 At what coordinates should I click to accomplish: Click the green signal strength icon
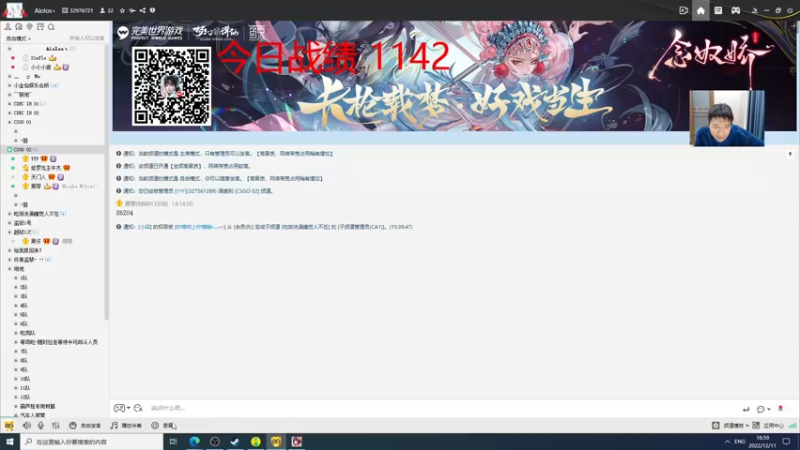tap(792, 426)
